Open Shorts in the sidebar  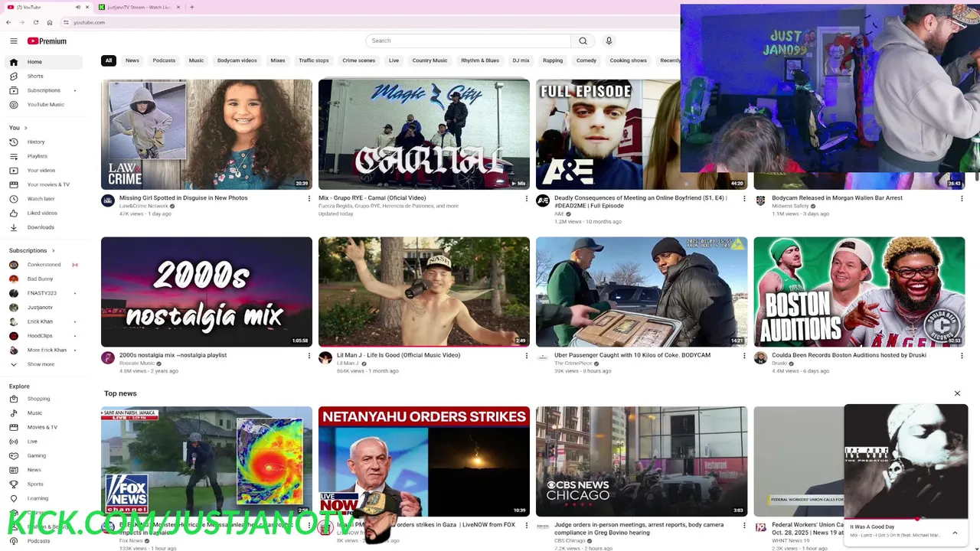point(35,76)
